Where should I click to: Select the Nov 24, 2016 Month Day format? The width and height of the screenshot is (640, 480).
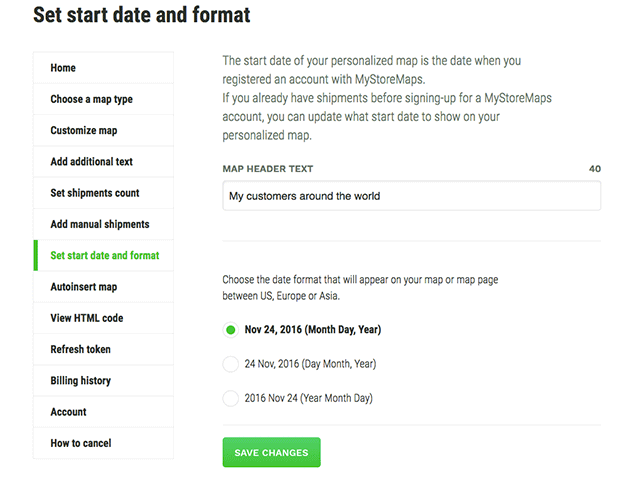[231, 330]
